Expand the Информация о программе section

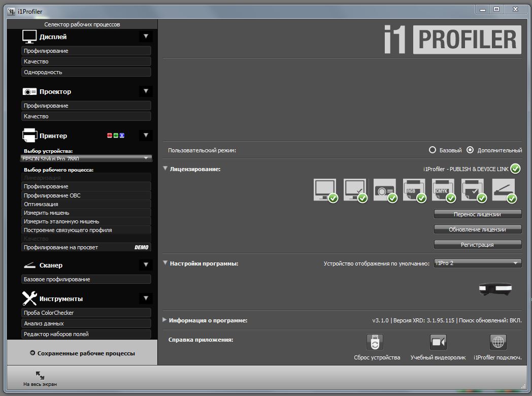click(x=164, y=320)
